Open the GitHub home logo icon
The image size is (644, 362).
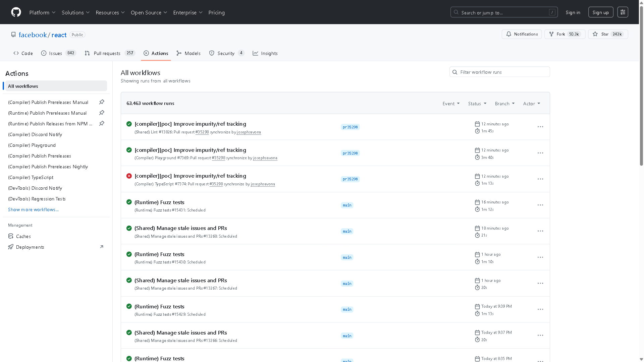pyautogui.click(x=16, y=12)
